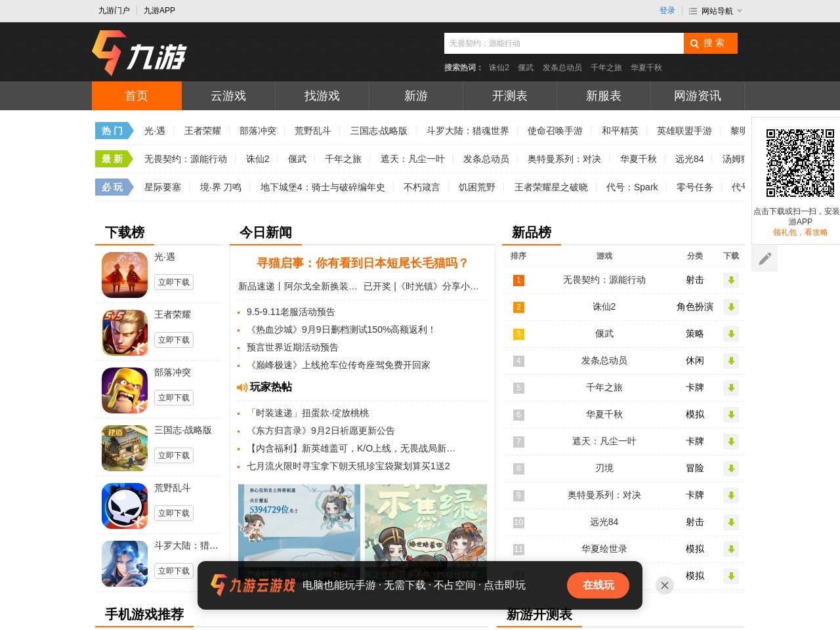The image size is (840, 630).
Task: Click 英雄联盟手游 in the 热门 row
Action: (684, 131)
